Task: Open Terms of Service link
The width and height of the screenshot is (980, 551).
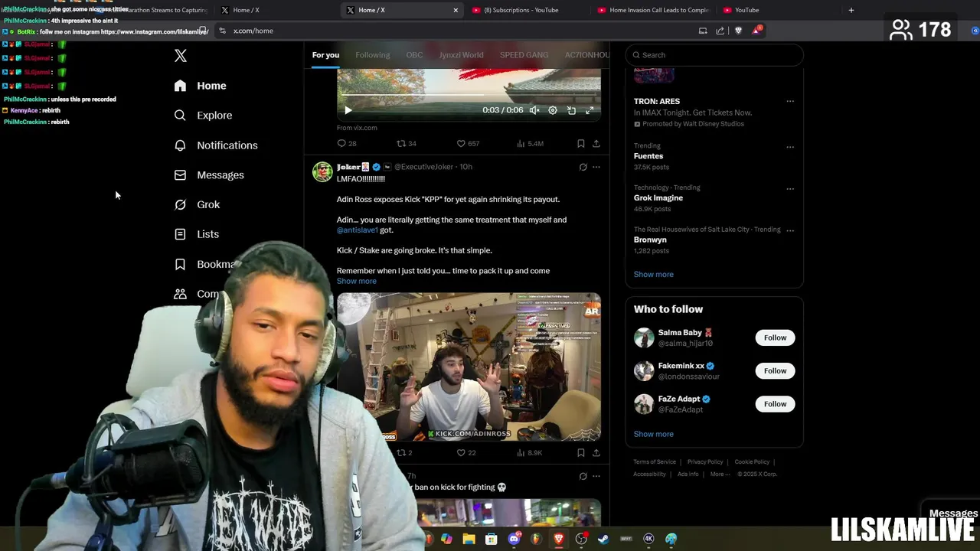Action: tap(655, 462)
